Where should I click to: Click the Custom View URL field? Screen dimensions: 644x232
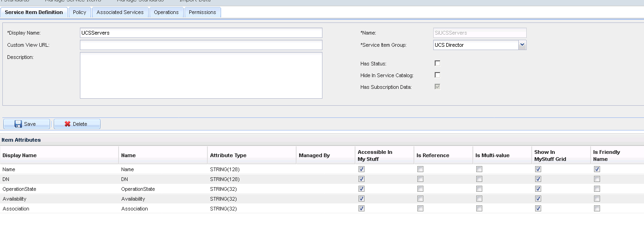201,45
